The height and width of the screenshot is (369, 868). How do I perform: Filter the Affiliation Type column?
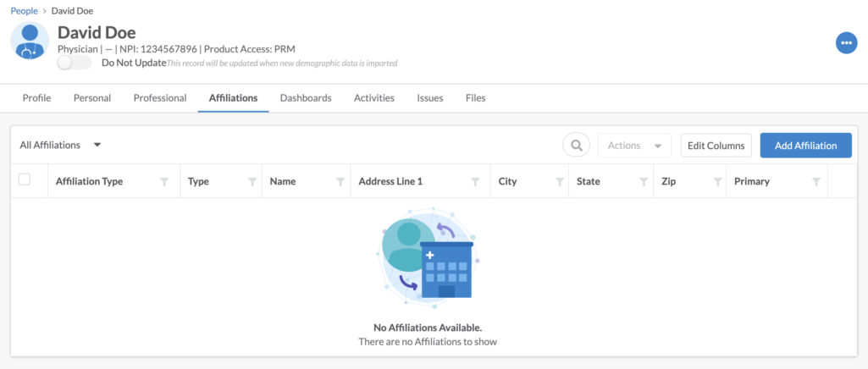164,182
